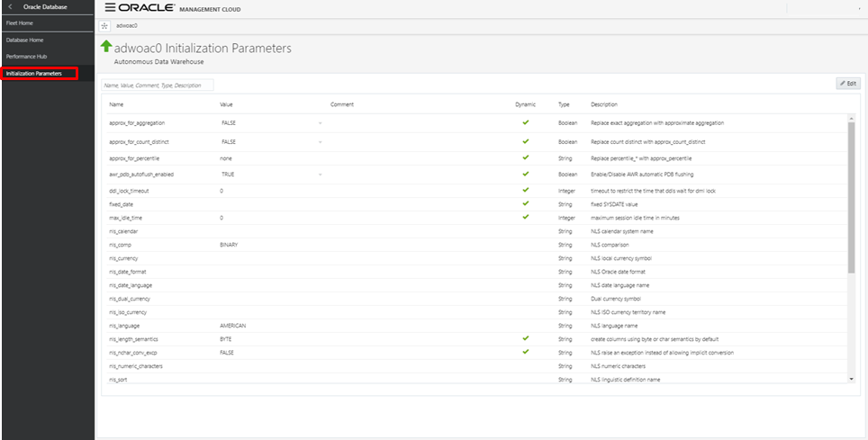
Task: Click the entity icon beside adwoac0 breadcrumb
Action: pos(104,25)
